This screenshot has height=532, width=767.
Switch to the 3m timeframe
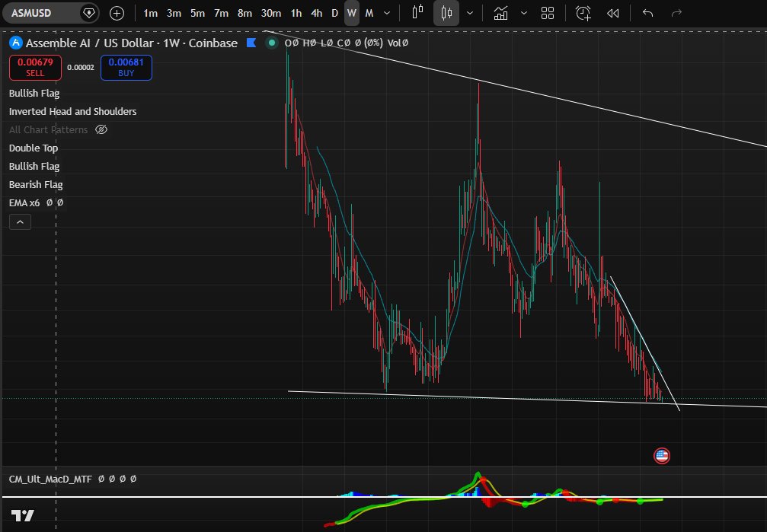click(x=174, y=13)
